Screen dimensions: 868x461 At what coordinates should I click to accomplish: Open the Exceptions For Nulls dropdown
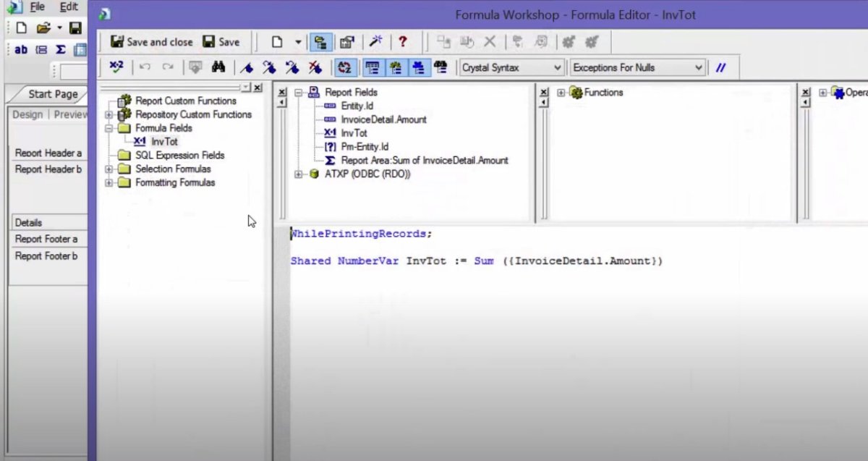pyautogui.click(x=637, y=67)
